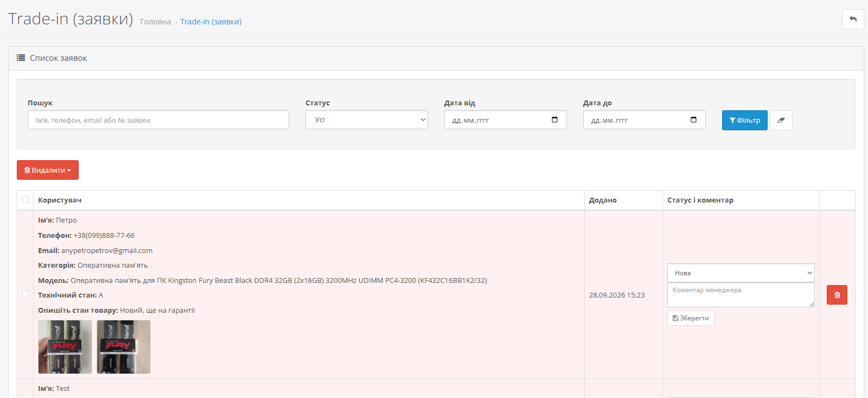Go to Головна breadcrumb link
The height and width of the screenshot is (398, 868).
click(x=156, y=22)
